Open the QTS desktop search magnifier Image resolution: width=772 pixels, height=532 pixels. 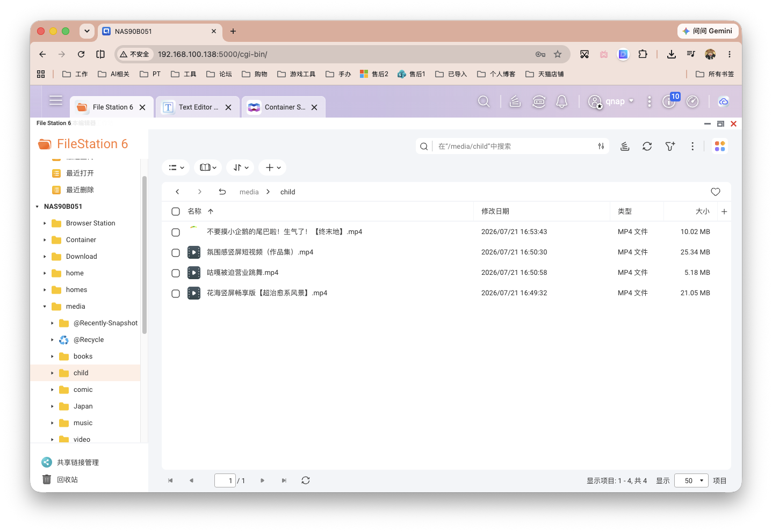(x=484, y=101)
